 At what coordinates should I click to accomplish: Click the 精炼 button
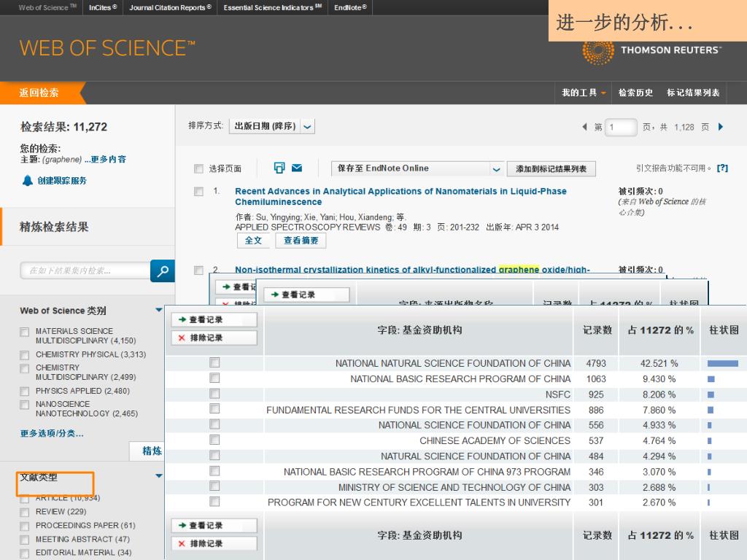pos(147,451)
